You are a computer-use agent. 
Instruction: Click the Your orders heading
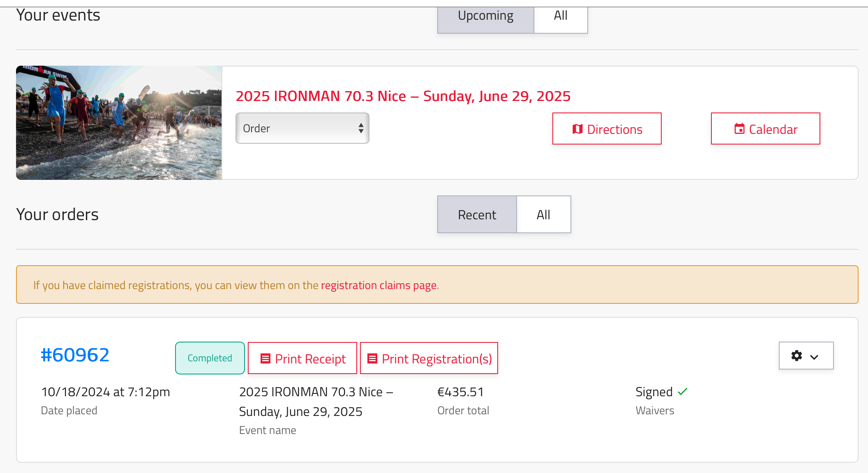58,214
